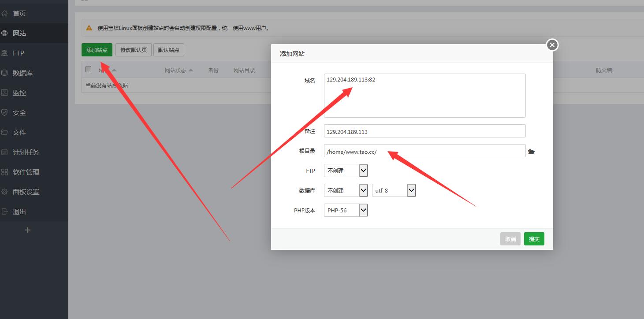
Task: Click the globe icon for Website
Action: point(5,33)
